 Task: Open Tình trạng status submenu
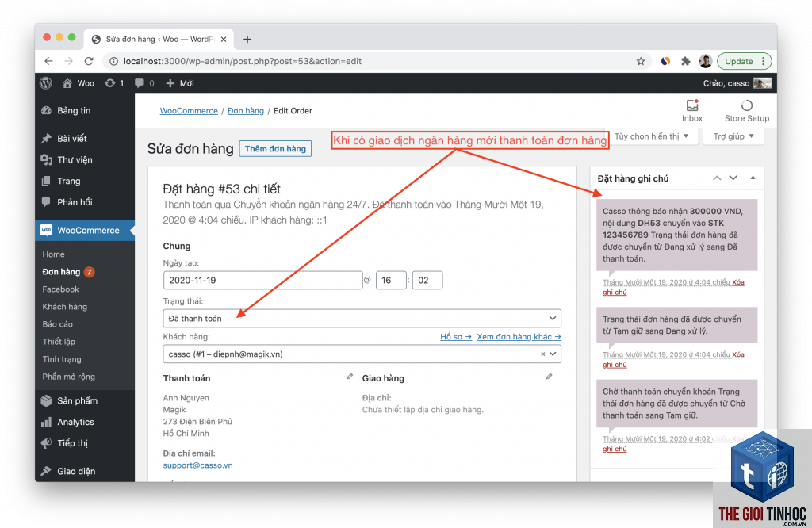tap(62, 358)
